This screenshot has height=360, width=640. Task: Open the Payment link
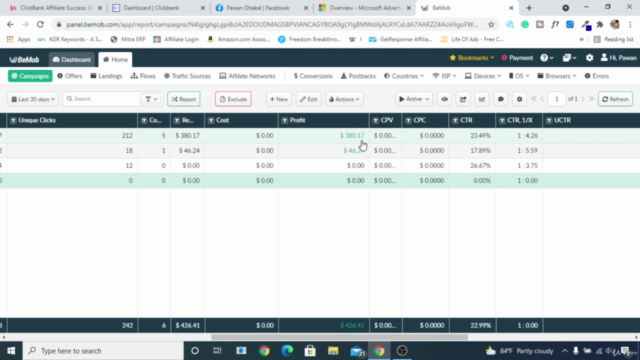pos(517,58)
